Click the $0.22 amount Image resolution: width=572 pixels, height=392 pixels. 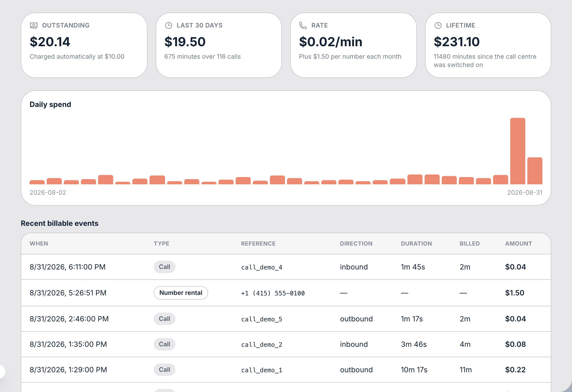(515, 370)
